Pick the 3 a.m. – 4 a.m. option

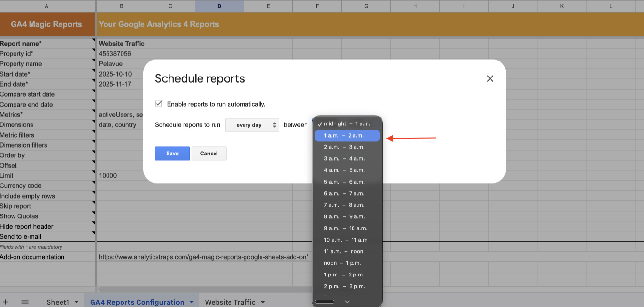click(347, 158)
